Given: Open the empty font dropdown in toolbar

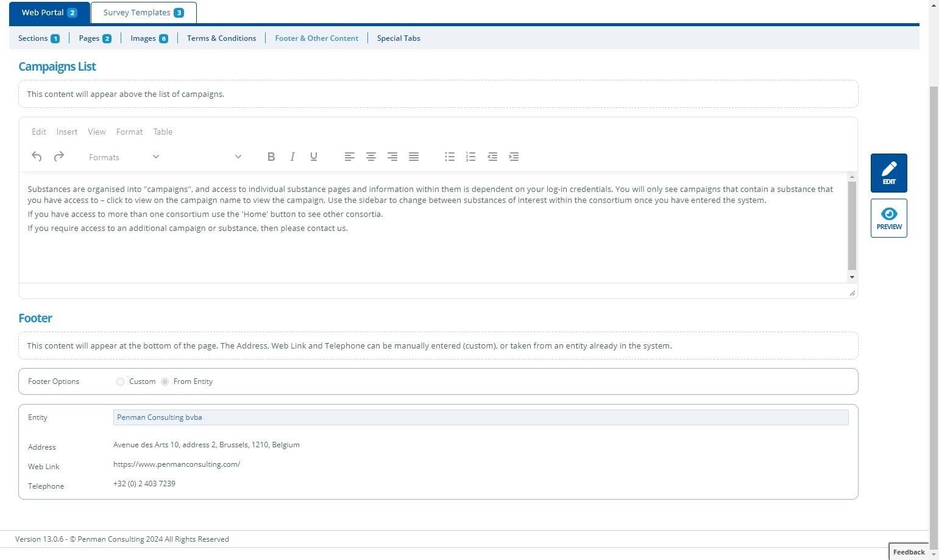Looking at the screenshot, I should point(207,157).
